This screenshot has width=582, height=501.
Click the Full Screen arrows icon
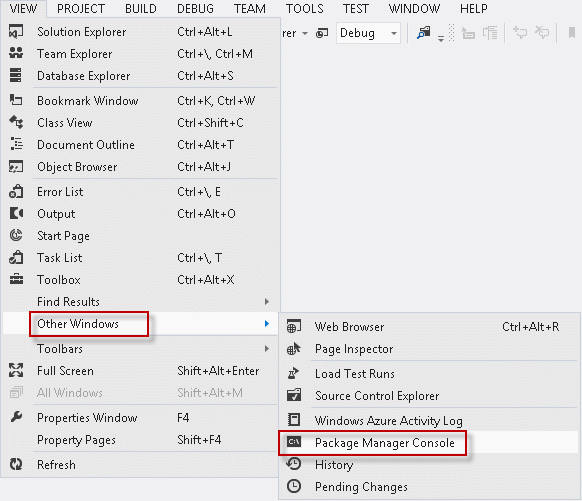[x=16, y=370]
